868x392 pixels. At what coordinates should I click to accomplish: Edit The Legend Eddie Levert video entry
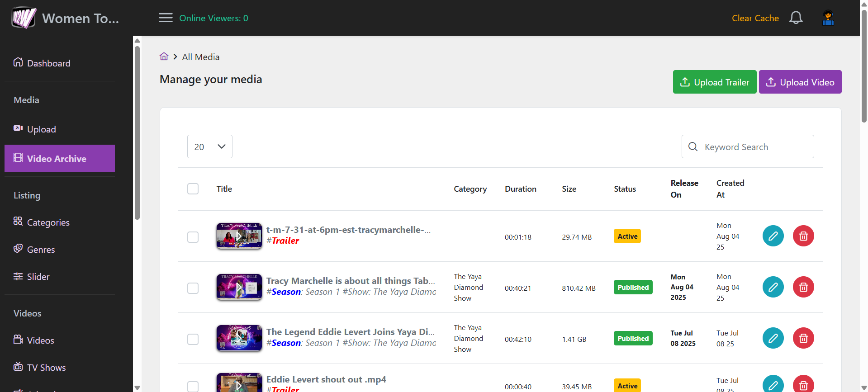point(773,338)
